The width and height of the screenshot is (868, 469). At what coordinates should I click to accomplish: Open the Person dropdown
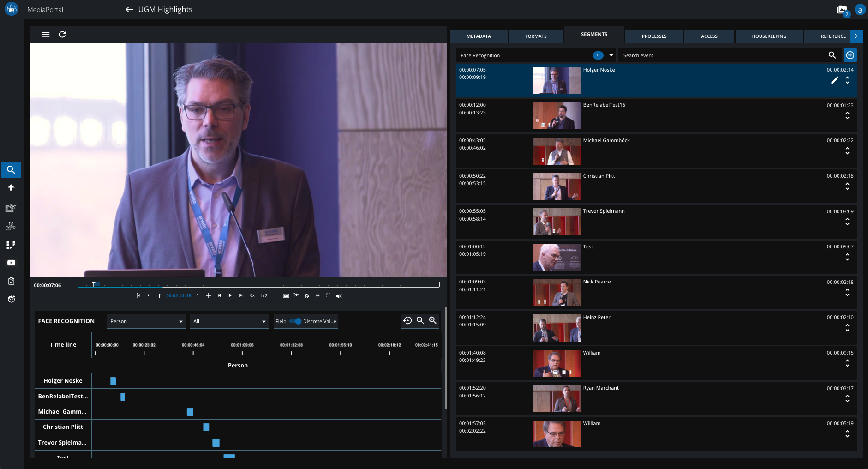tap(146, 321)
